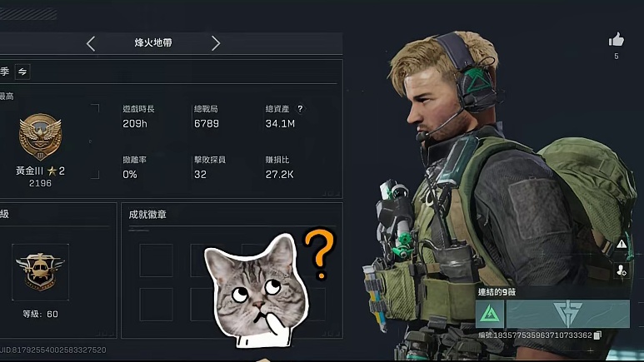Select the helicopter level badge
Viewport: 644px width, 362px height.
click(x=40, y=271)
